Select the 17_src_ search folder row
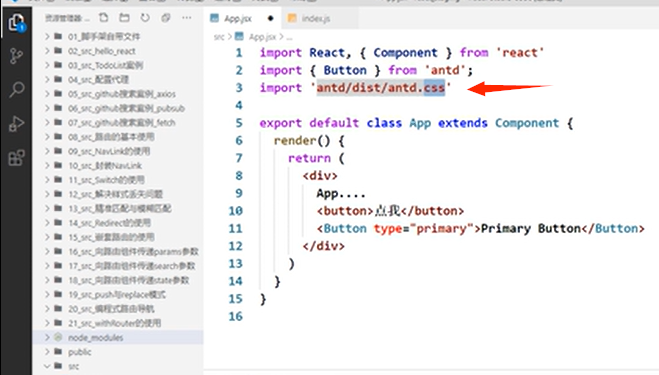 (x=118, y=266)
